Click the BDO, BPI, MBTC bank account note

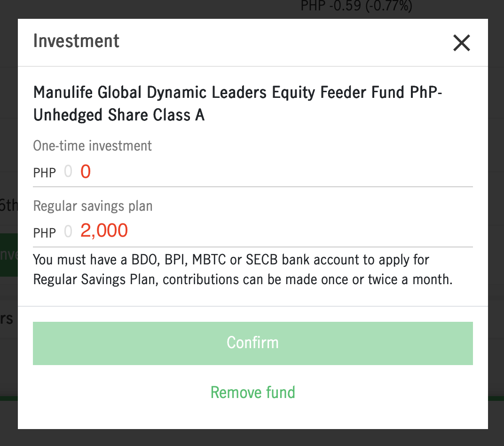point(231,260)
